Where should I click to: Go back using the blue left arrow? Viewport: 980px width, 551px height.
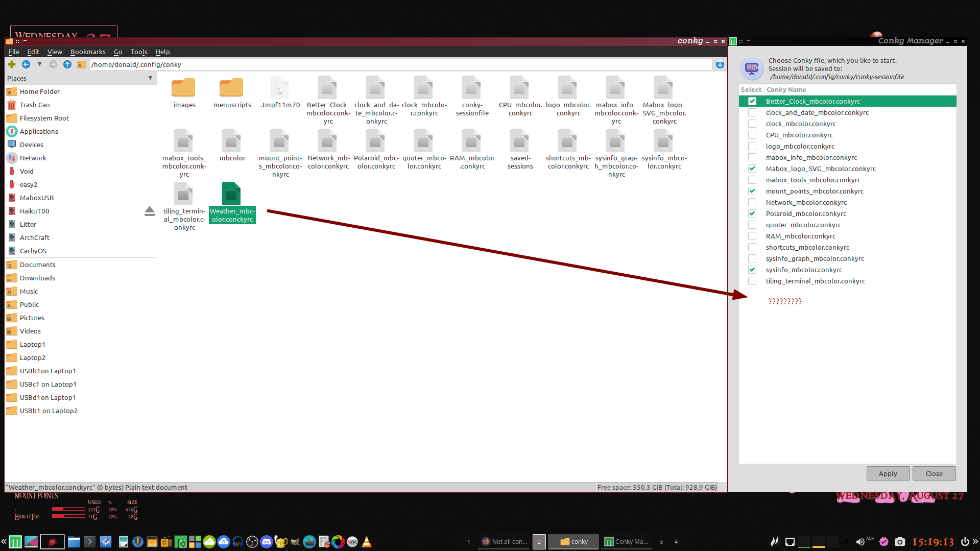(26, 64)
